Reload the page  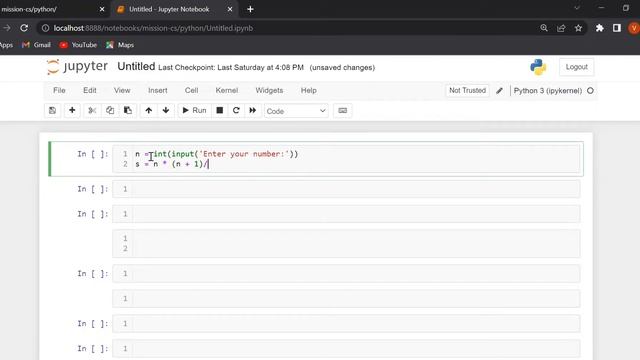(x=24, y=28)
